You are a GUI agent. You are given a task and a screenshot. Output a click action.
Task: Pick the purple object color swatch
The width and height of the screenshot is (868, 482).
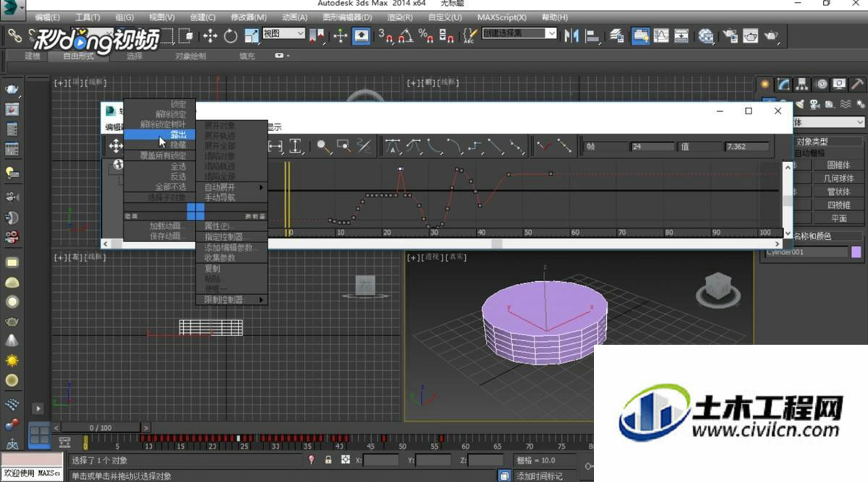[x=856, y=252]
